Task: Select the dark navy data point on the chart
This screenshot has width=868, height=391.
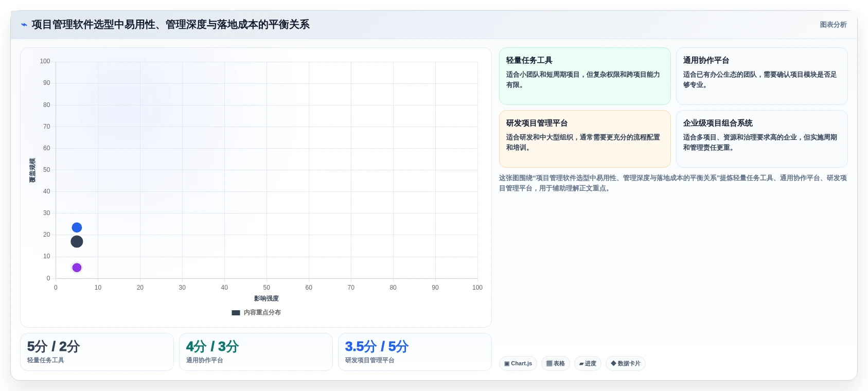Action: click(x=77, y=241)
